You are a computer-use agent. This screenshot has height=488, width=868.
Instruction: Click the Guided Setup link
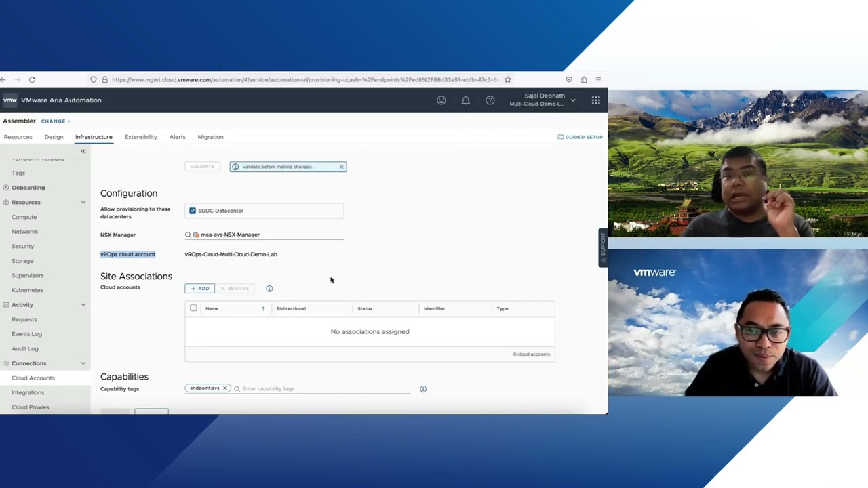(580, 137)
